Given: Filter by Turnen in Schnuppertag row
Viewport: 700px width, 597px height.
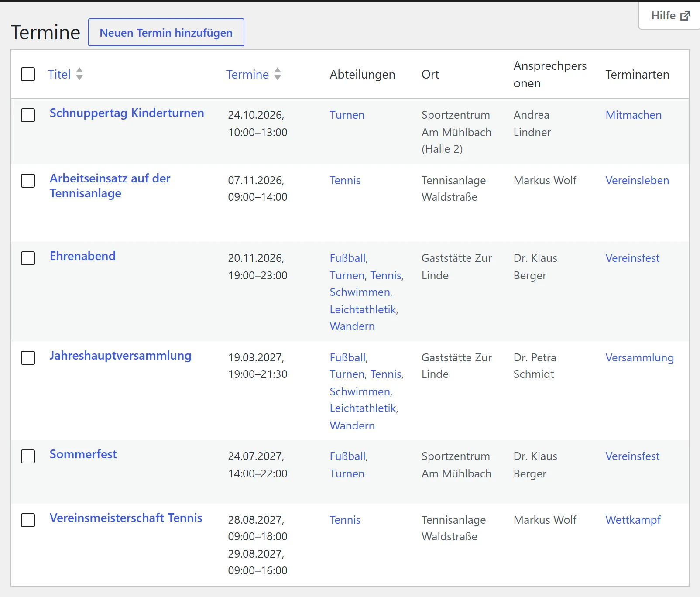Looking at the screenshot, I should [x=347, y=115].
